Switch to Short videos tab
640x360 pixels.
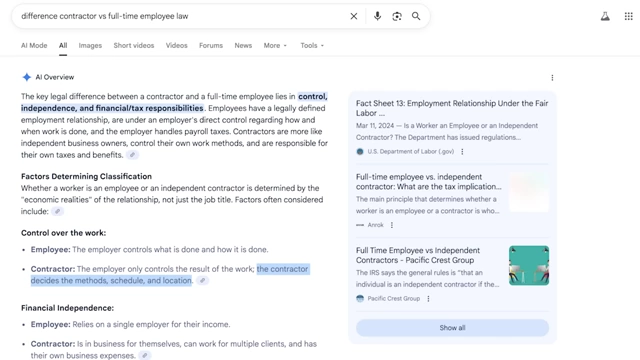[134, 46]
